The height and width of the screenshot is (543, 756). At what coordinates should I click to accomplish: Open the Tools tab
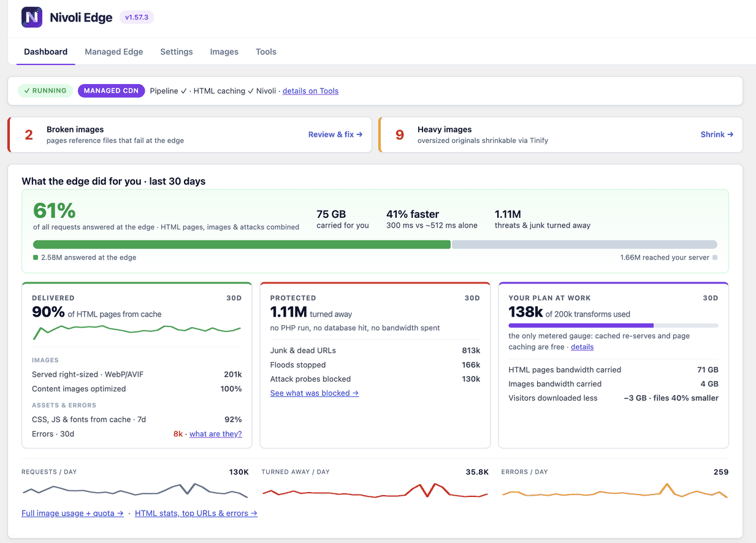coord(266,52)
